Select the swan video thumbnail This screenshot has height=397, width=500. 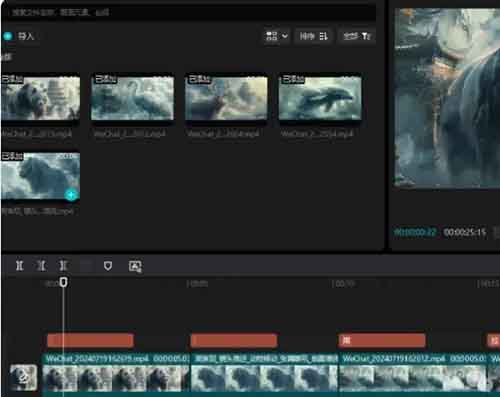click(x=132, y=98)
